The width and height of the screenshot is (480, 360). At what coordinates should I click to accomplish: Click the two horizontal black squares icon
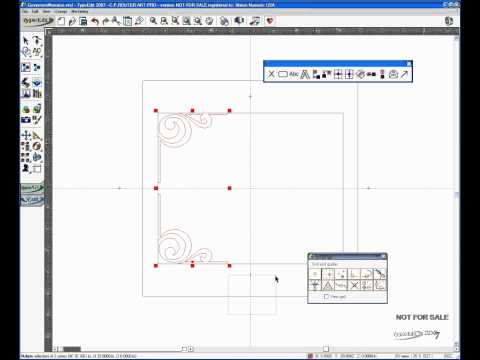(x=371, y=74)
